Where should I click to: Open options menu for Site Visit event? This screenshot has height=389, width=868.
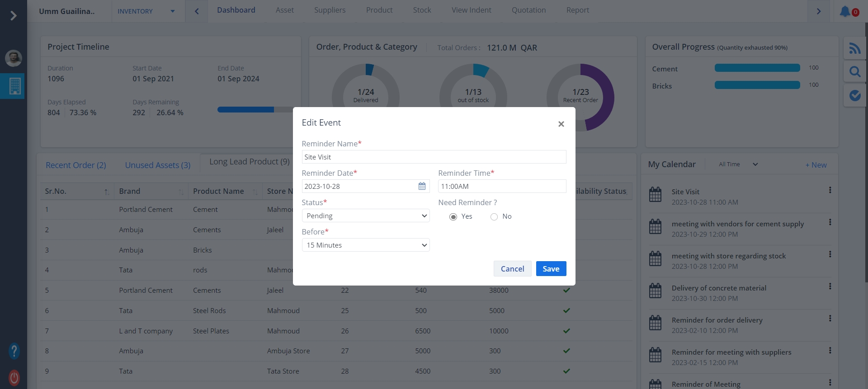tap(830, 190)
